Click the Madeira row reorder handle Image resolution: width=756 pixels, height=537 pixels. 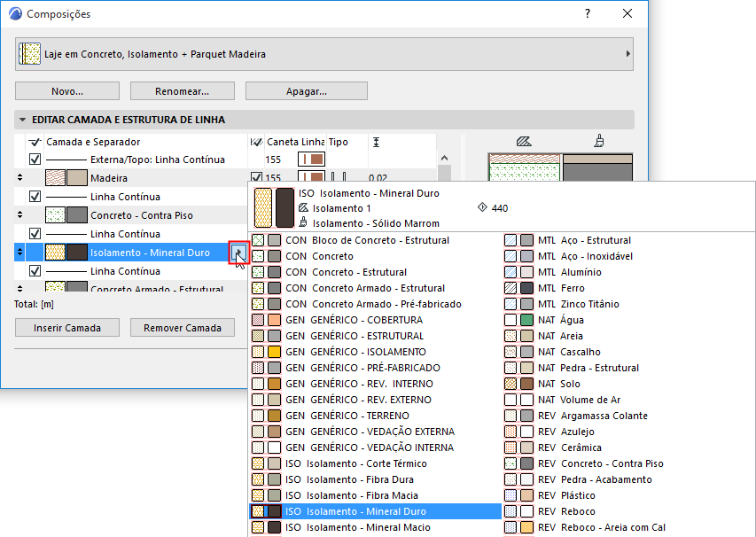[19, 177]
